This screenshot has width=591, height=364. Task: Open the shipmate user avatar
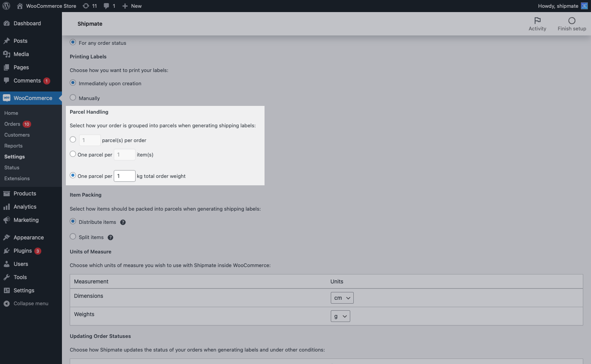click(x=584, y=6)
